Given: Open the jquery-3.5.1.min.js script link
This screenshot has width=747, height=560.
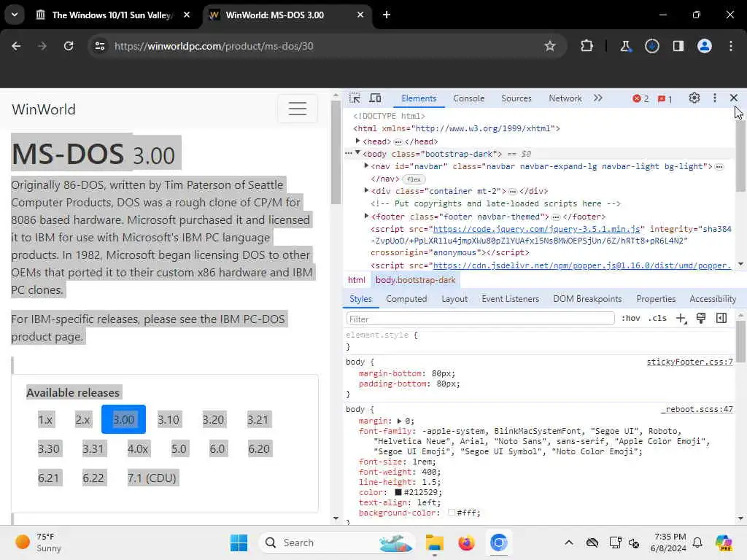Looking at the screenshot, I should click(x=536, y=229).
